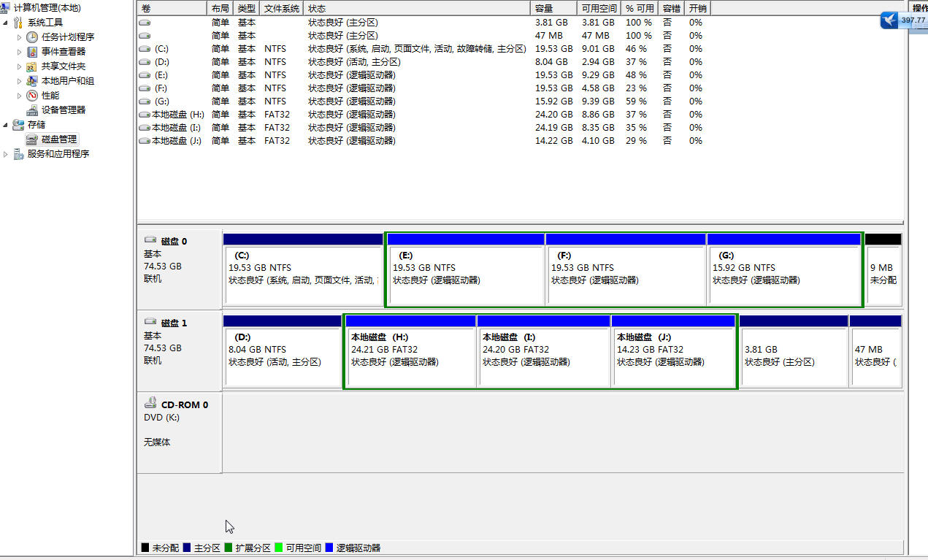Select Disk Management in the tree

pyautogui.click(x=58, y=139)
